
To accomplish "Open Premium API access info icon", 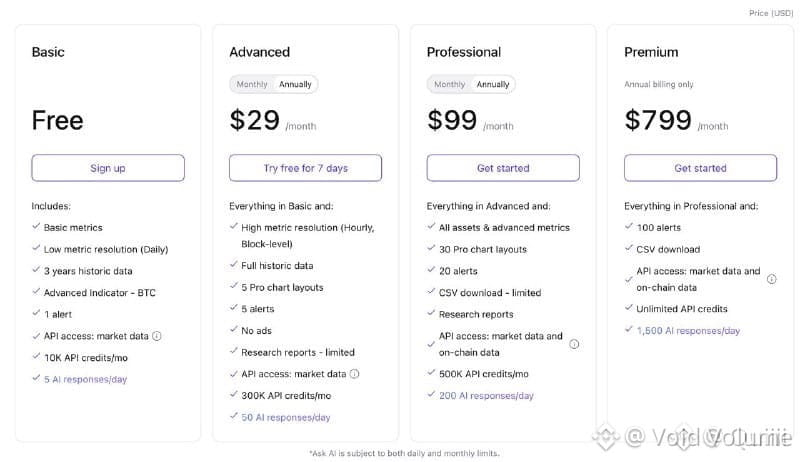I will (771, 279).
